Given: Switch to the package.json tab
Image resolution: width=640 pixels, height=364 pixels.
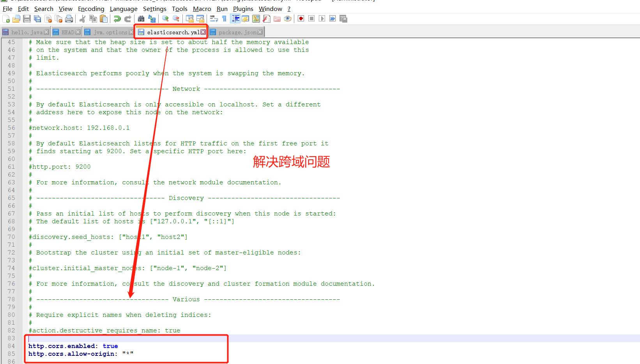Looking at the screenshot, I should click(x=237, y=32).
